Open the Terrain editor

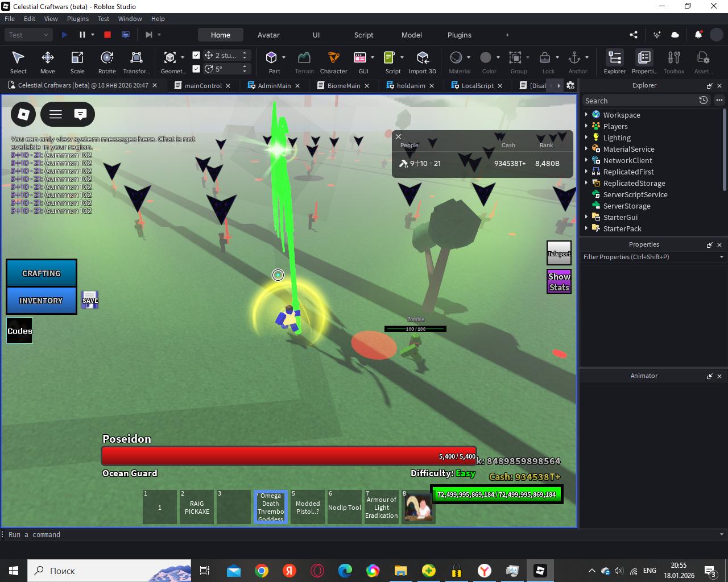304,62
